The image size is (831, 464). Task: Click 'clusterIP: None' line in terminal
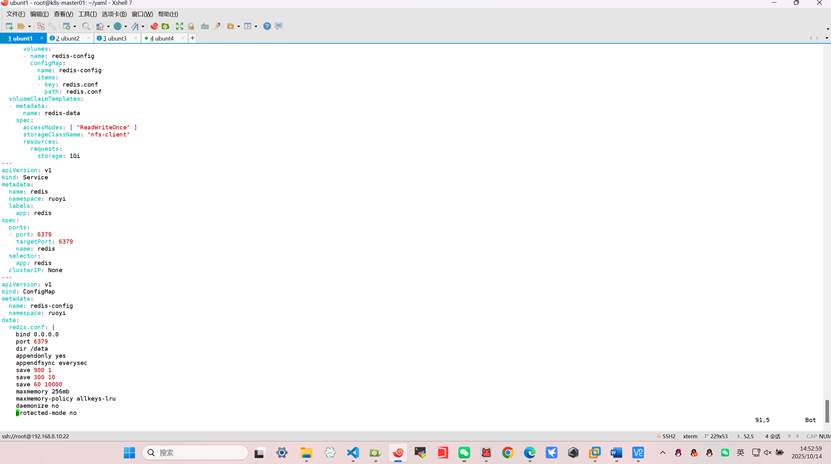click(x=36, y=270)
